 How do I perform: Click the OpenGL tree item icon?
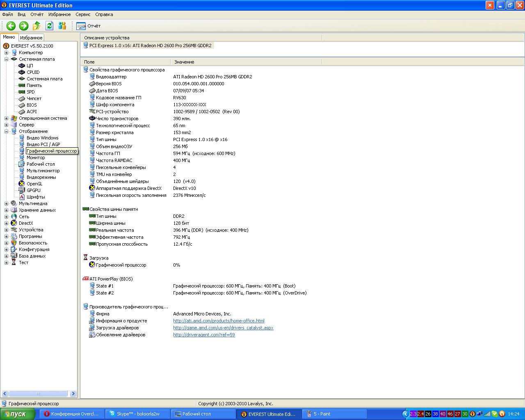22,184
